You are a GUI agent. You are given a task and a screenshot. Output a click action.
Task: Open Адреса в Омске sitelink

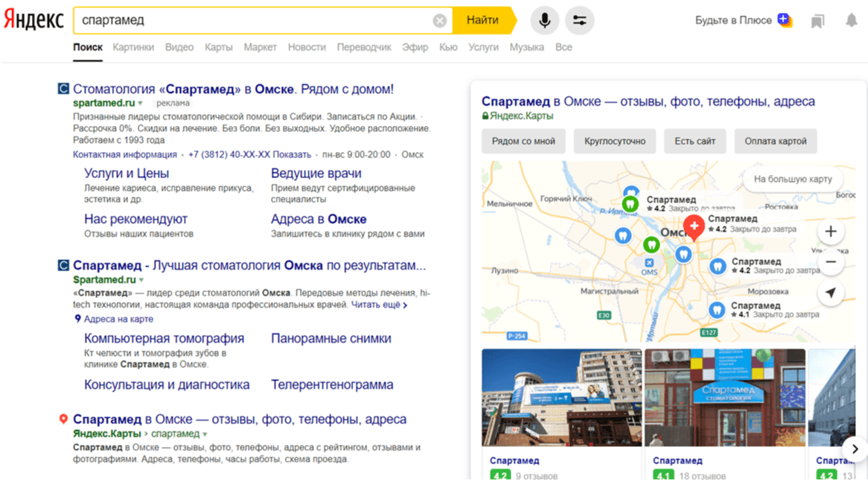click(319, 219)
